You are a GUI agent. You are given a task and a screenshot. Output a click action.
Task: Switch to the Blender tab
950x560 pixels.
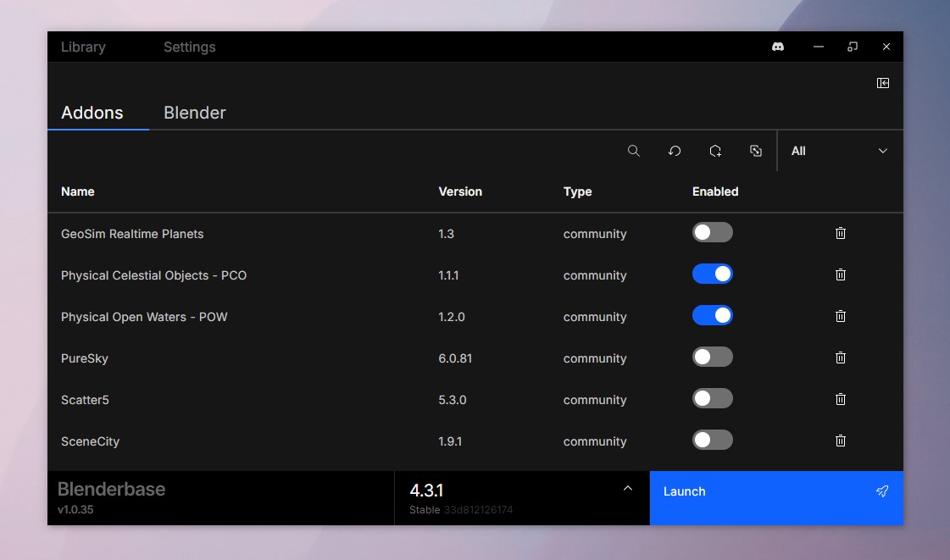(x=194, y=113)
